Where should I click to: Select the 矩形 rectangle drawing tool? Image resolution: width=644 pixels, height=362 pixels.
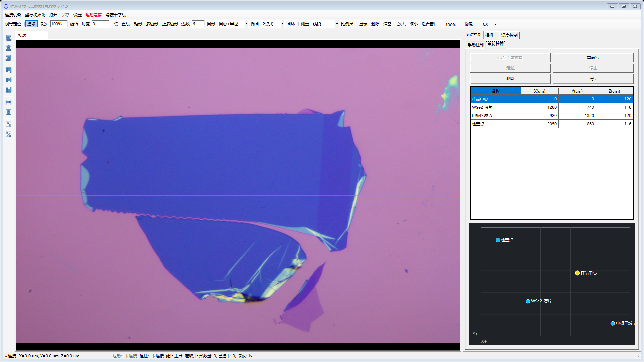(x=138, y=24)
